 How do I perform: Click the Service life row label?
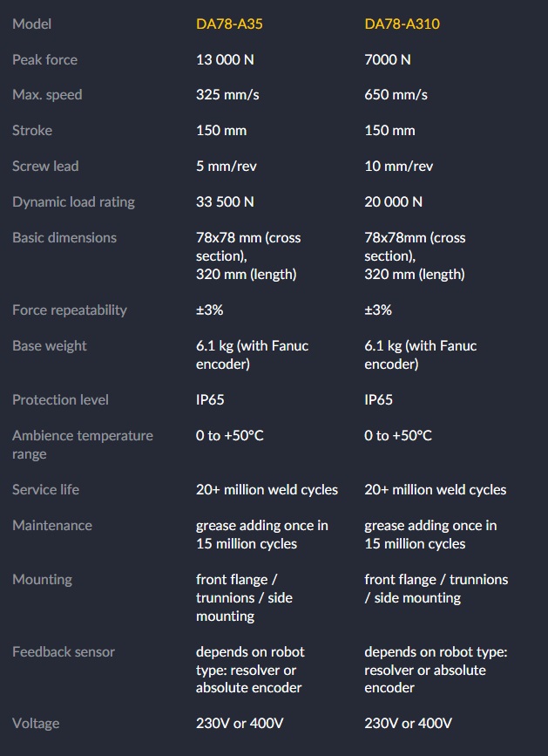45,489
